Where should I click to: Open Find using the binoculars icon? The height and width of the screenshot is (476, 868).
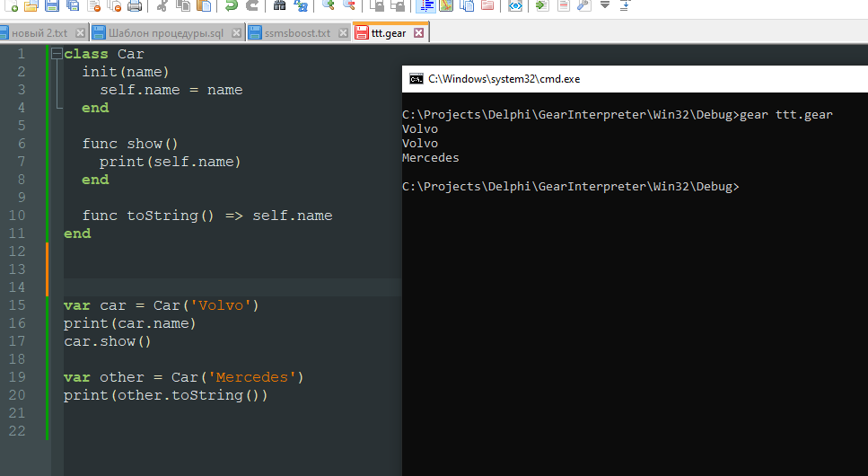(279, 5)
